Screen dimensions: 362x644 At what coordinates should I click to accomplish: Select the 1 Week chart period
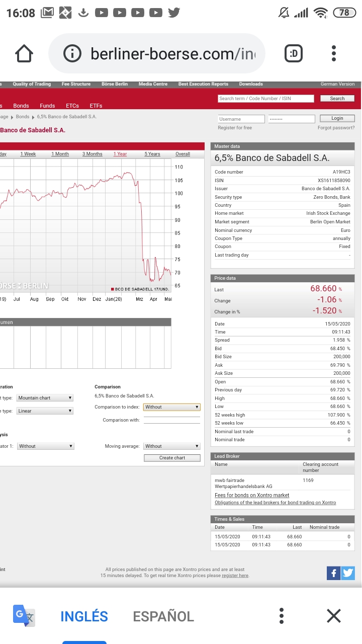click(28, 154)
